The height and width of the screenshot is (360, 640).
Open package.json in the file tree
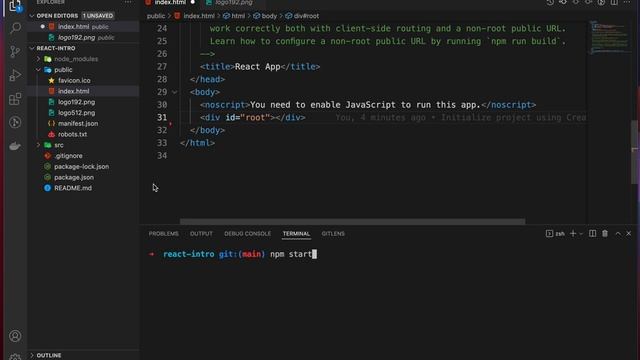[74, 177]
